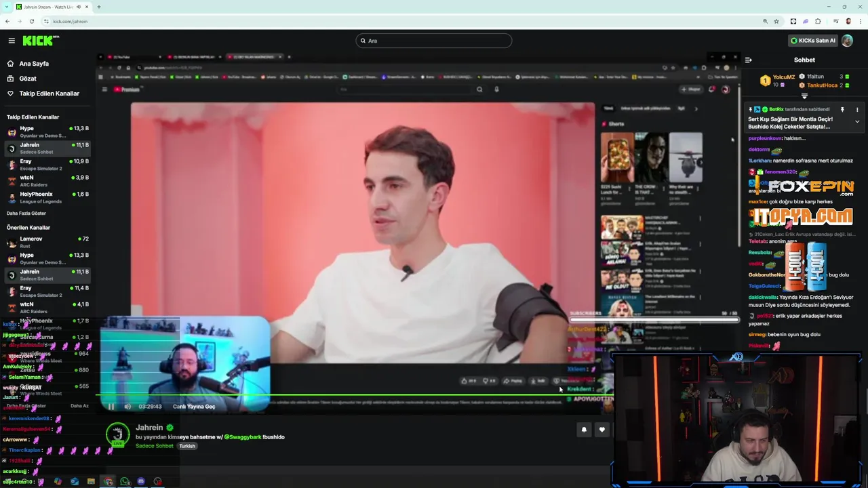Open Chrome from the taskbar
Viewport: 868px width, 488px height.
[x=108, y=482]
